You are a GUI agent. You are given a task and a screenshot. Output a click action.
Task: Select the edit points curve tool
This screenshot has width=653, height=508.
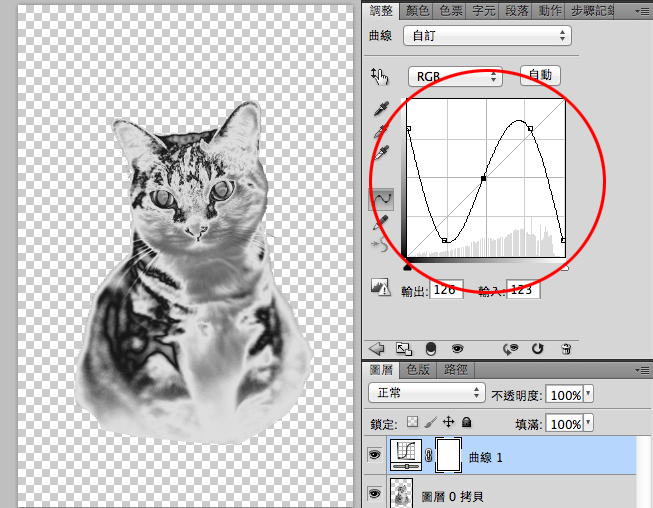pos(381,199)
